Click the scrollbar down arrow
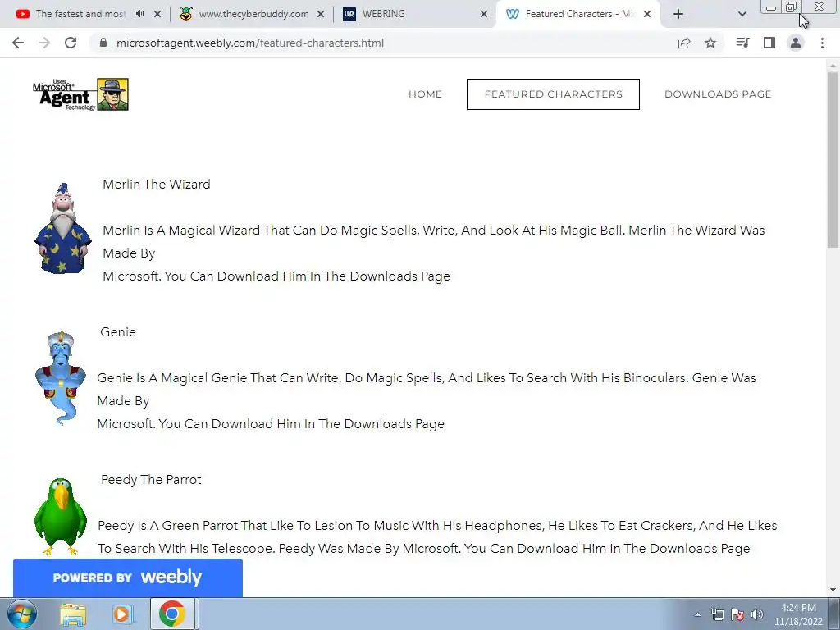The width and height of the screenshot is (840, 630). (x=833, y=591)
